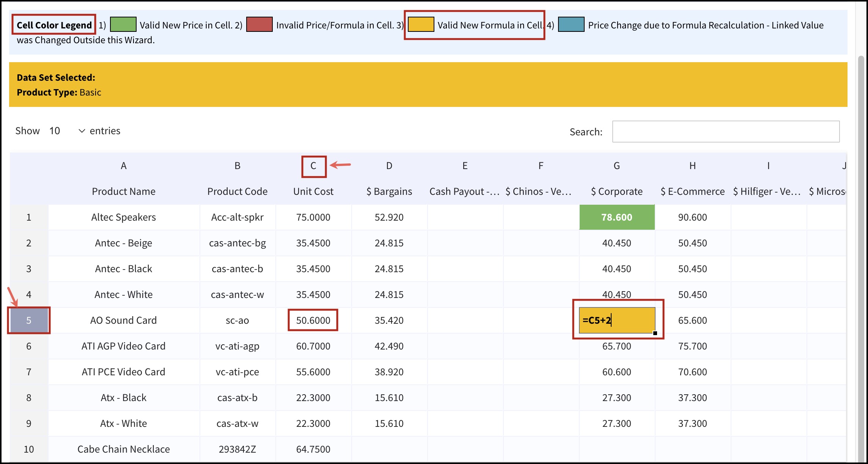
Task: Click the yellow Valid New Formula swatch
Action: (x=421, y=24)
